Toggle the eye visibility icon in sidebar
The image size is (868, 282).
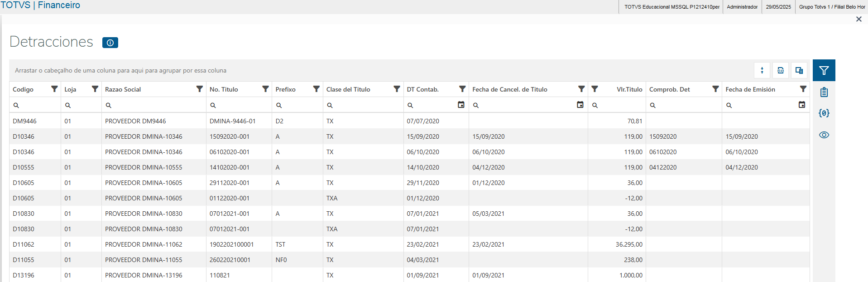click(824, 135)
